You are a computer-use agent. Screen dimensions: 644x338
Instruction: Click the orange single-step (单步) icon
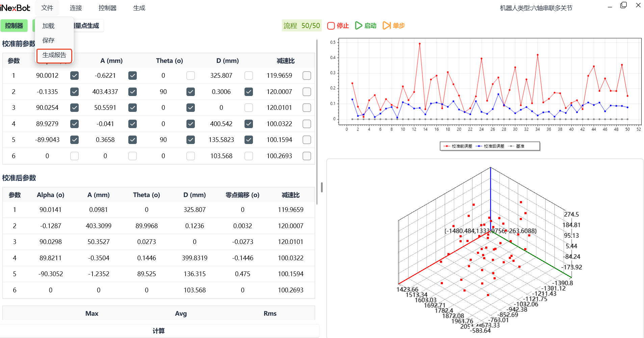point(386,26)
